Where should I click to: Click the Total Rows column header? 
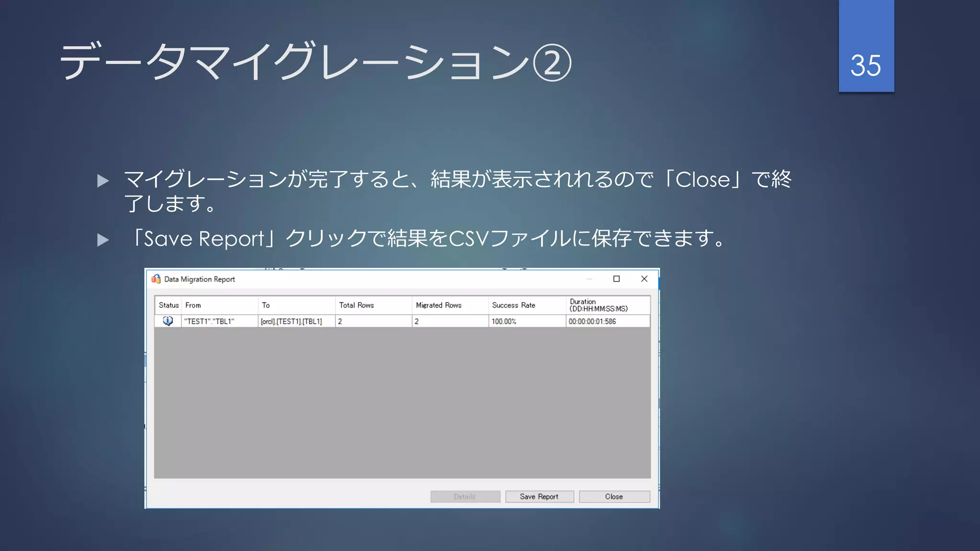374,305
